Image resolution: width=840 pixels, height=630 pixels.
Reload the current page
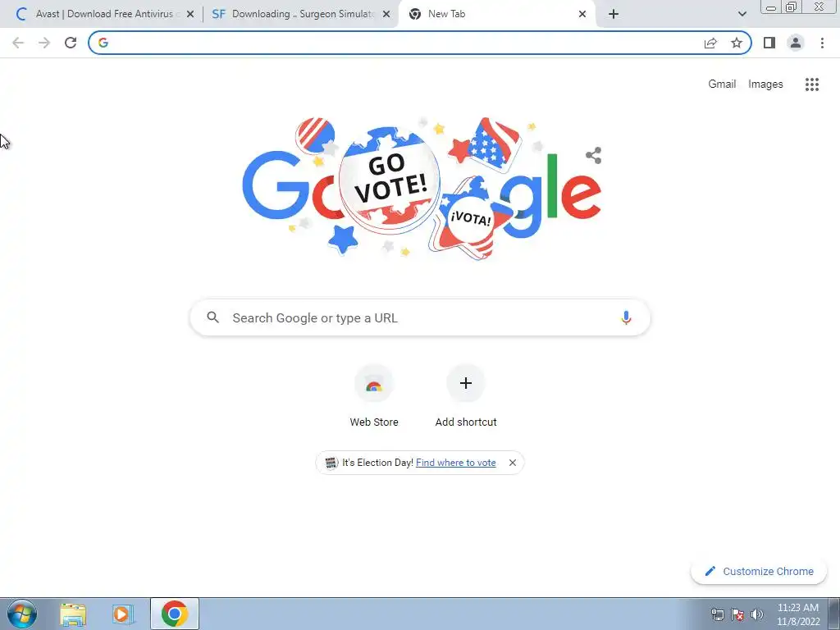click(71, 43)
